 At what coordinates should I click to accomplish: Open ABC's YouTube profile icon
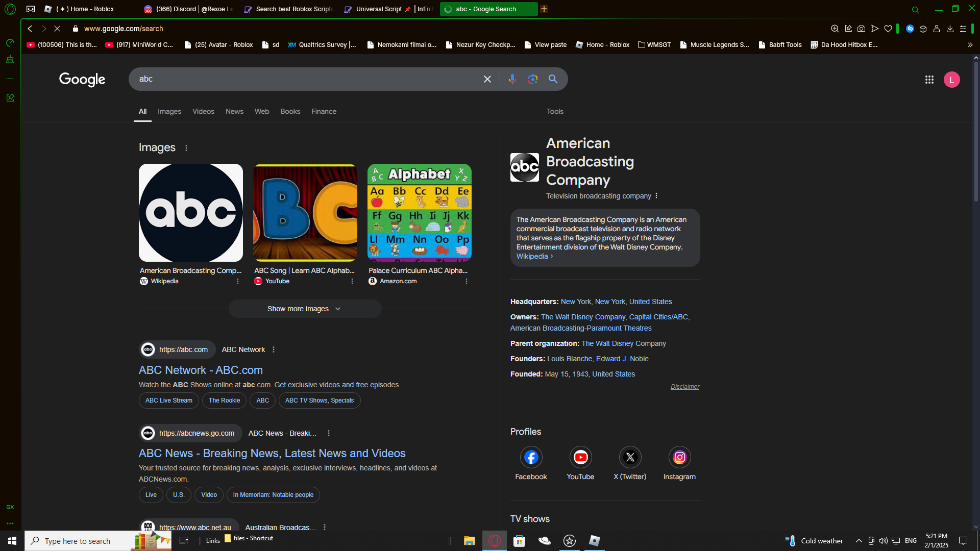pyautogui.click(x=580, y=457)
